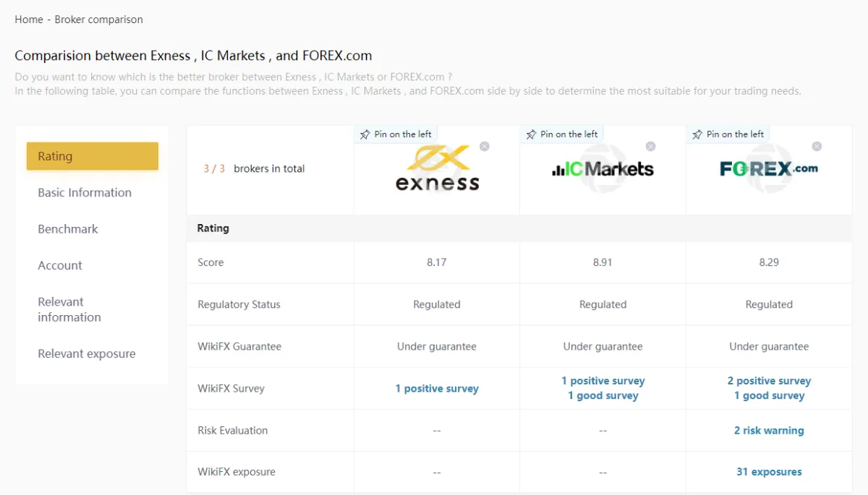Image resolution: width=868 pixels, height=495 pixels.
Task: Click the 3 / 3 brokers in total text
Action: click(254, 168)
